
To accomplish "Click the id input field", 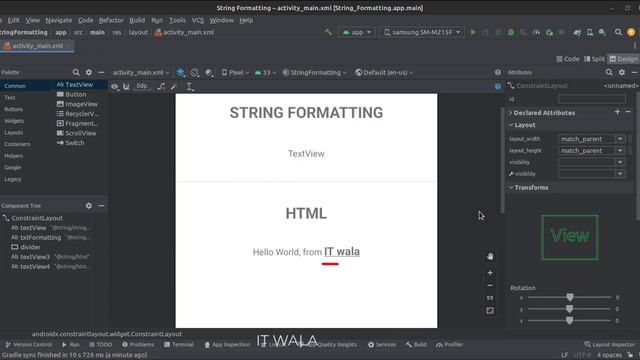I will pos(591,99).
